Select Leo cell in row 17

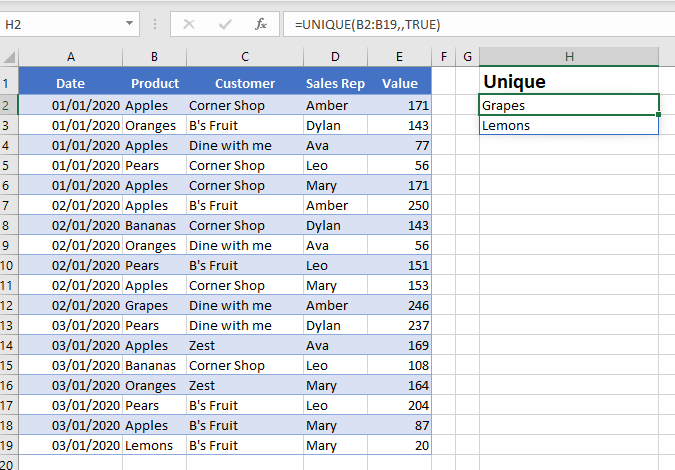(335, 405)
